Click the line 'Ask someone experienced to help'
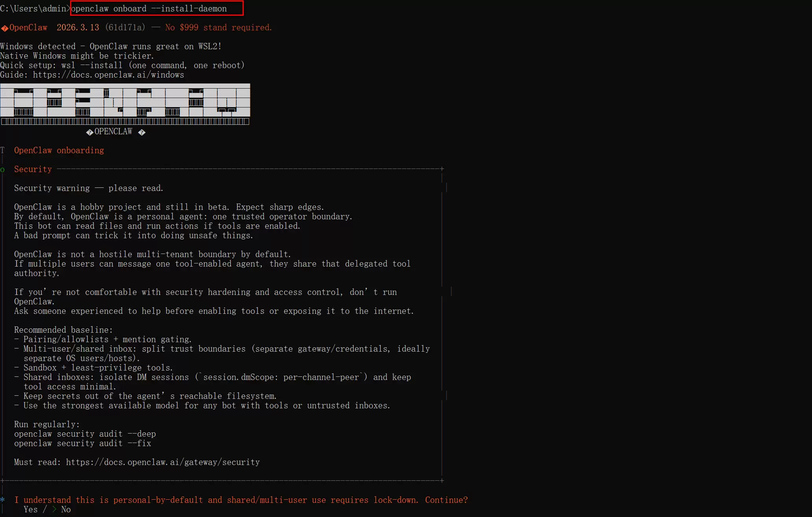Image resolution: width=812 pixels, height=517 pixels. (x=214, y=311)
